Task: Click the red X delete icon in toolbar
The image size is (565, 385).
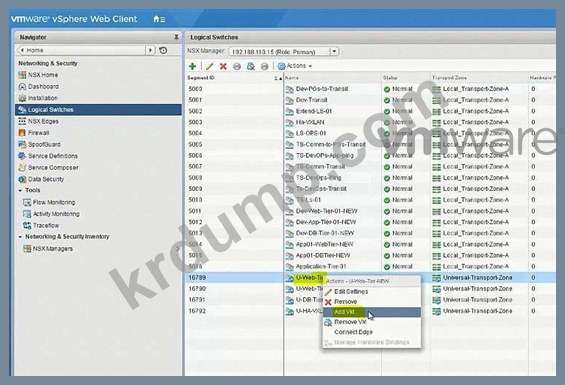Action: click(x=223, y=66)
